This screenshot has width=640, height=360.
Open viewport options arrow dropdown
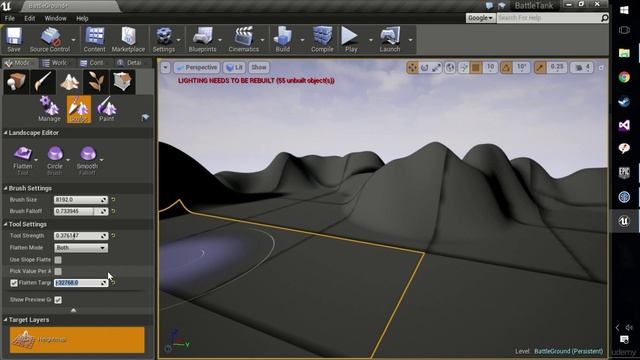(165, 67)
